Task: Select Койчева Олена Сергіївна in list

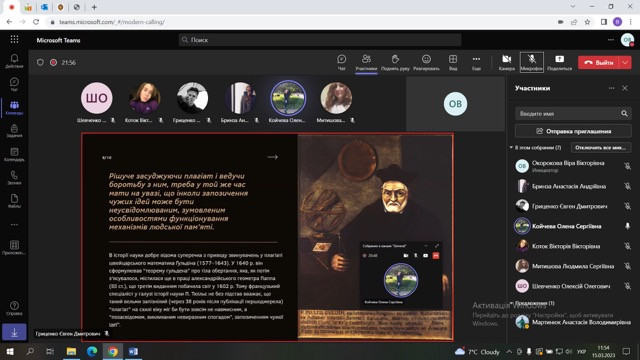Action: pos(573,226)
